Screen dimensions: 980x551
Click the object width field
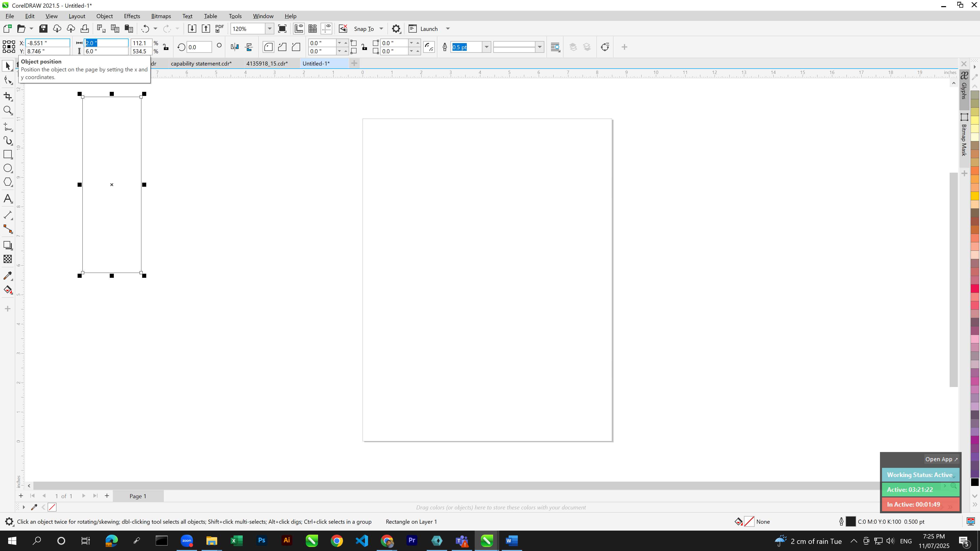tap(106, 43)
